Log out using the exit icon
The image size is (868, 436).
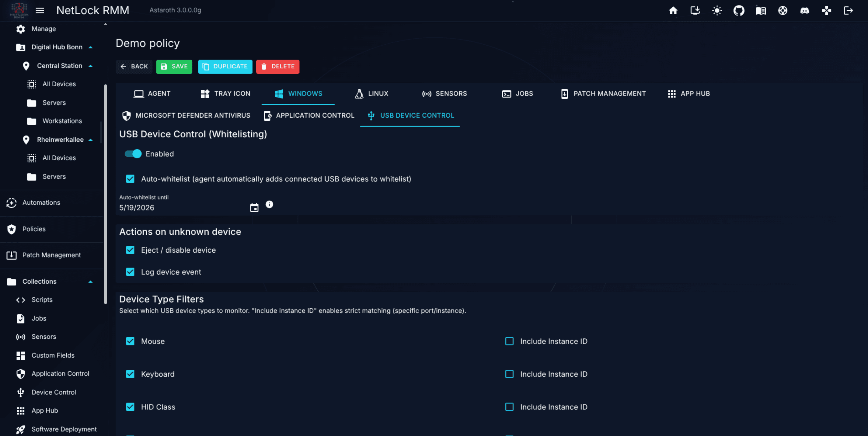point(848,10)
